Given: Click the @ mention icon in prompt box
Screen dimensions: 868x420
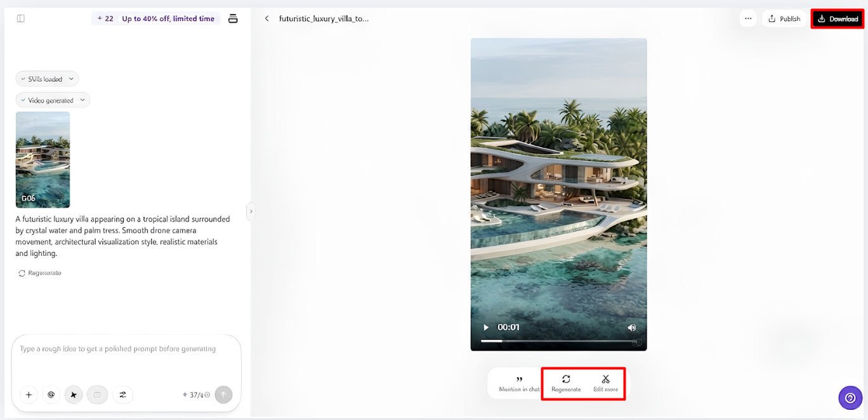Looking at the screenshot, I should (51, 395).
